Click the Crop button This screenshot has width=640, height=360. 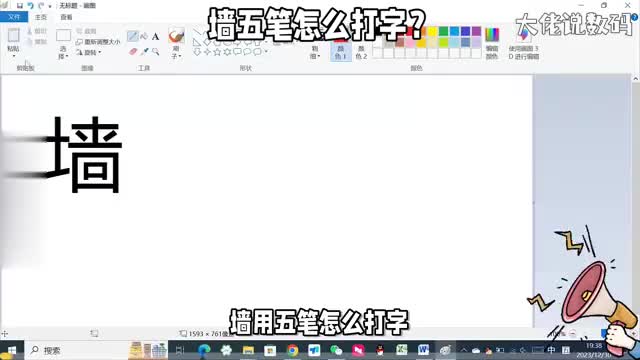(x=87, y=31)
